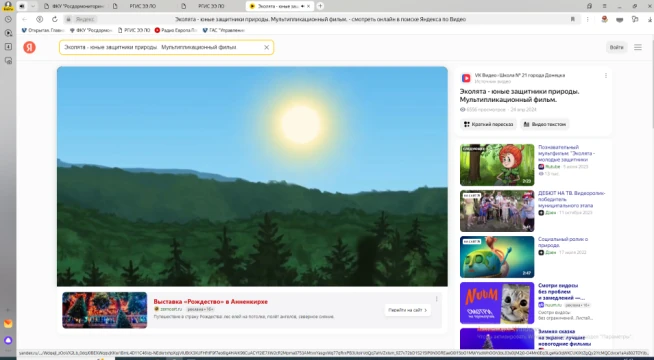Click the Yandex shield icon near reload
654x360 pixels.
pyautogui.click(x=40, y=19)
